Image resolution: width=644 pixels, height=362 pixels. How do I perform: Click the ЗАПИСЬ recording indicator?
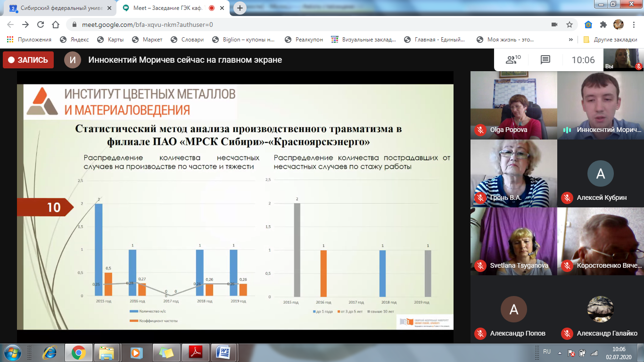click(28, 60)
